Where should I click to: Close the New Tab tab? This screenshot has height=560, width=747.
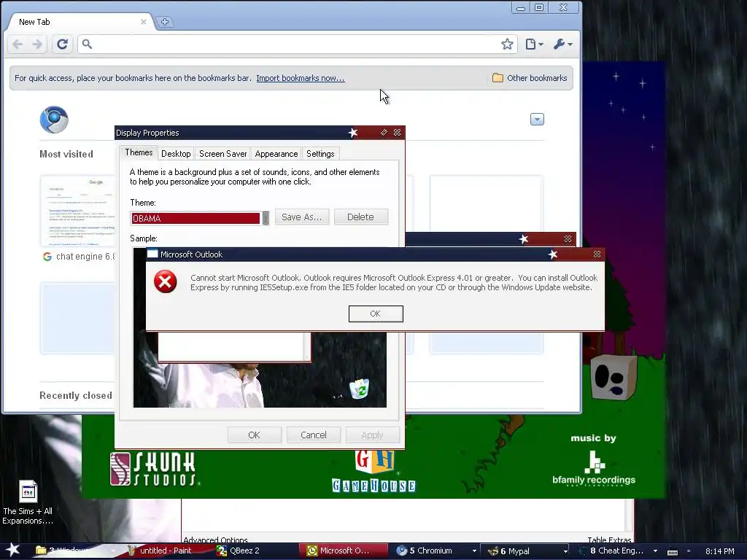[144, 22]
